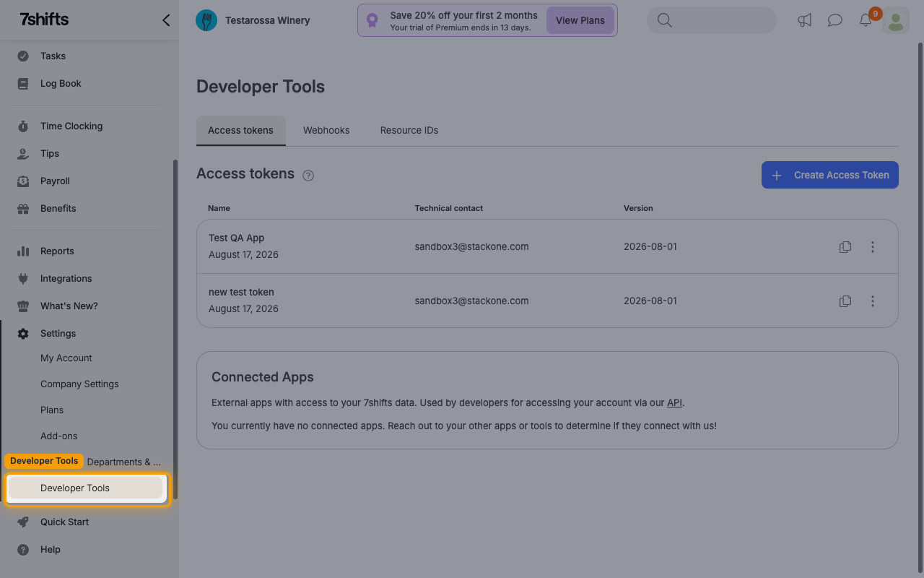Open announcements megaphone icon
This screenshot has width=924, height=578.
click(x=804, y=20)
